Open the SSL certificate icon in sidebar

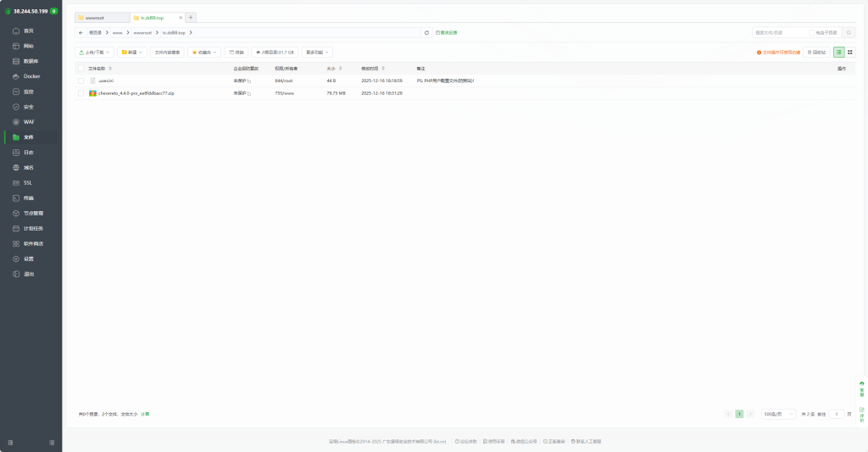click(x=16, y=183)
